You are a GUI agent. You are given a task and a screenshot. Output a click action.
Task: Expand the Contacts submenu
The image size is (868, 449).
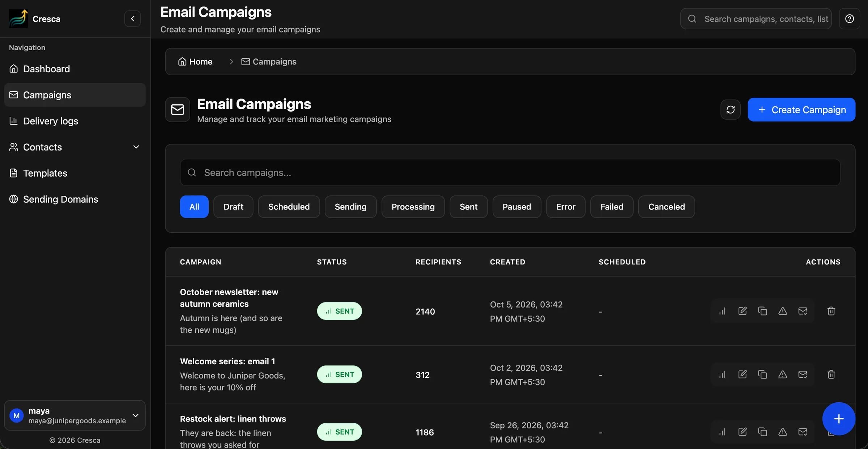tap(75, 147)
